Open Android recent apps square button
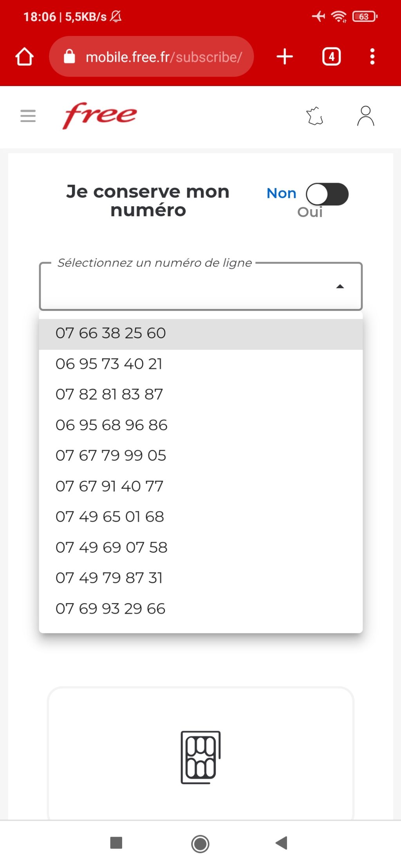Image resolution: width=401 pixels, height=868 pixels. tap(116, 843)
